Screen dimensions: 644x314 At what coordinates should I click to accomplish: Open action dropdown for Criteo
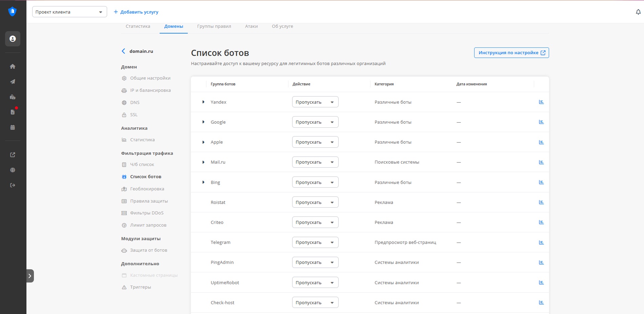click(315, 222)
